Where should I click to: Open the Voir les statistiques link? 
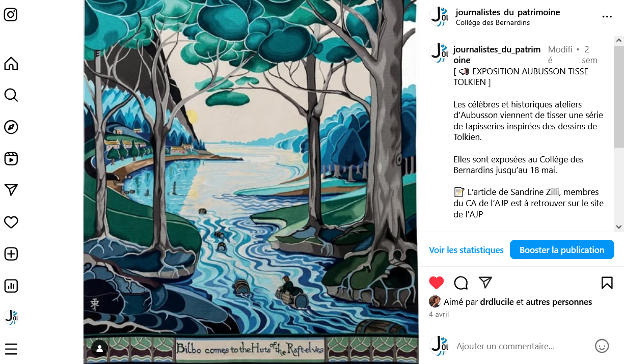click(466, 250)
